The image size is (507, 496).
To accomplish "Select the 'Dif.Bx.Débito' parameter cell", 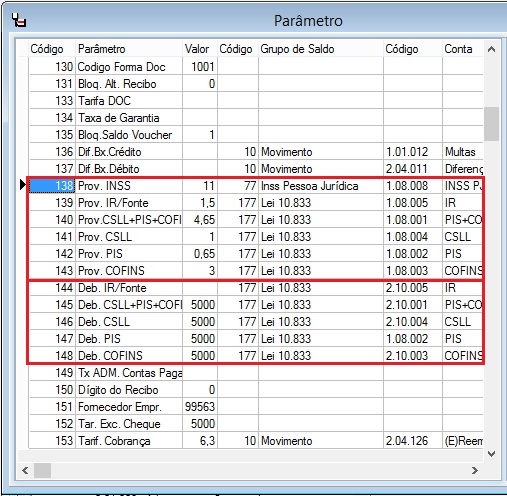I will pyautogui.click(x=129, y=169).
